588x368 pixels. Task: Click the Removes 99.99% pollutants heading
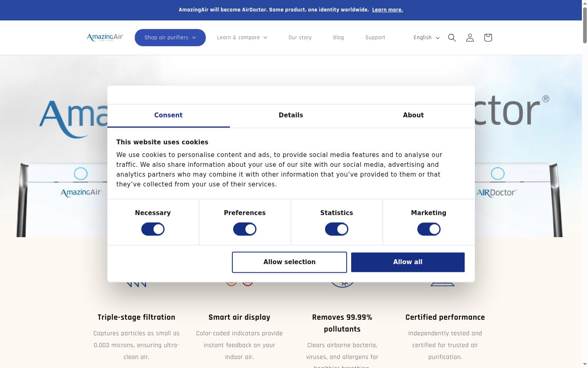click(342, 323)
